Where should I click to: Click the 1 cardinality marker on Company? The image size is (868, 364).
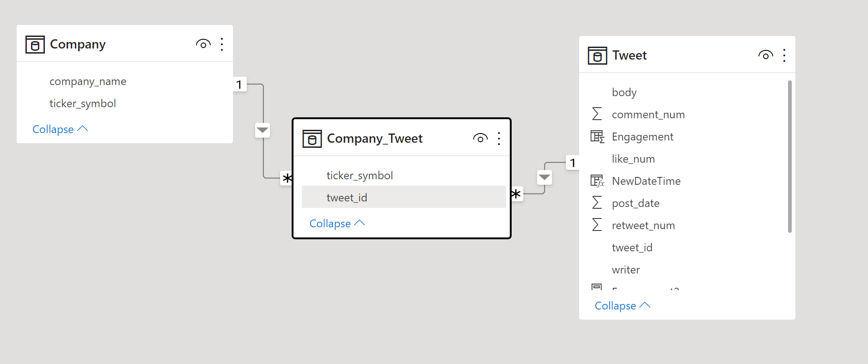coord(239,85)
